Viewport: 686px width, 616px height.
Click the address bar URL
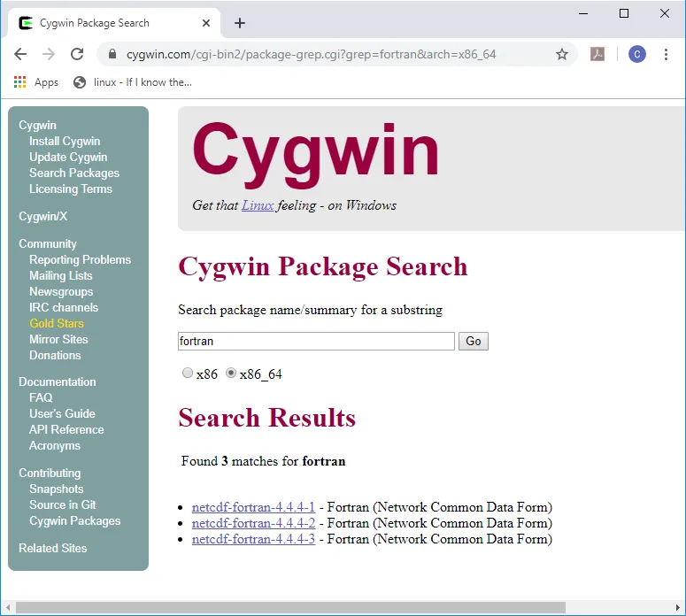click(311, 54)
